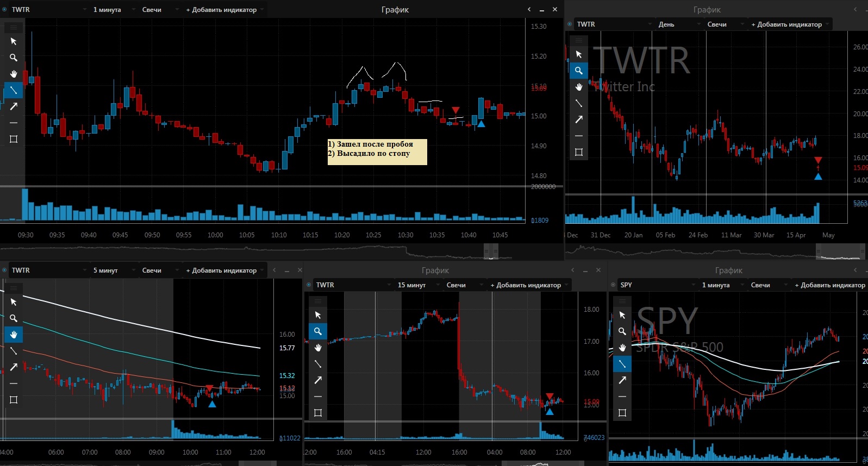The height and width of the screenshot is (466, 868).
Task: Select zoom magnifier in TWTR 1-minute chart
Action: coord(14,58)
